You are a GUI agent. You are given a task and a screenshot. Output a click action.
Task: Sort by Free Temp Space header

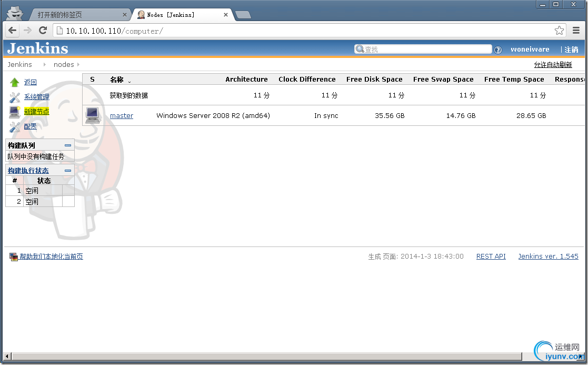pos(514,79)
